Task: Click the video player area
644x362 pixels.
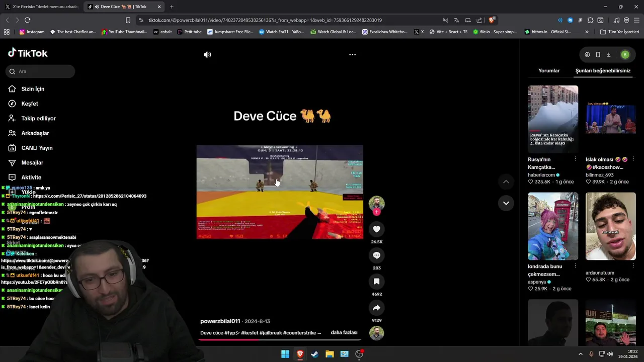Action: pos(280,192)
